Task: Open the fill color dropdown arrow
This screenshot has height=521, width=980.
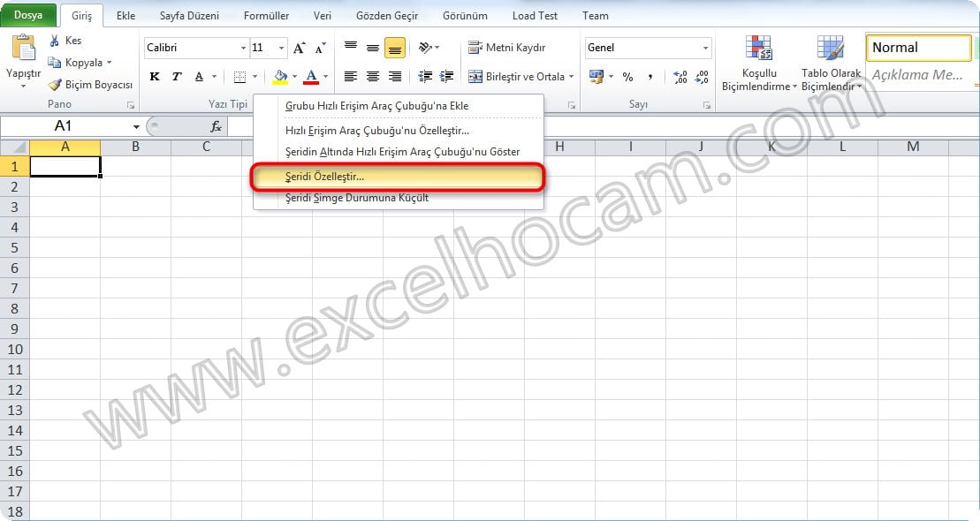Action: 294,77
